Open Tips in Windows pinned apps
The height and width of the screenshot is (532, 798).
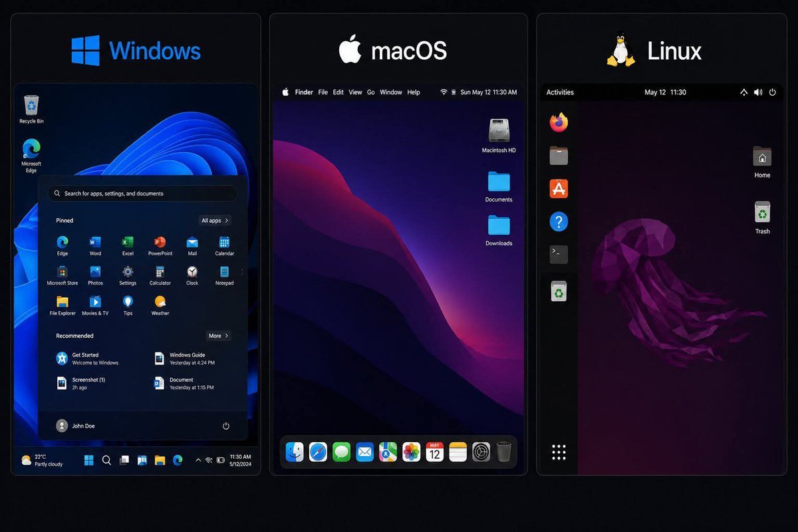pos(128,305)
